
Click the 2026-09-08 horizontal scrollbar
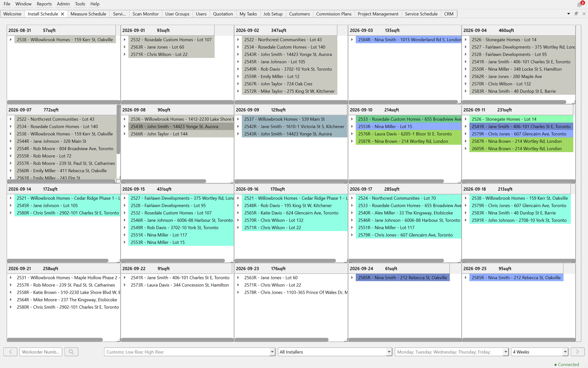click(x=164, y=181)
